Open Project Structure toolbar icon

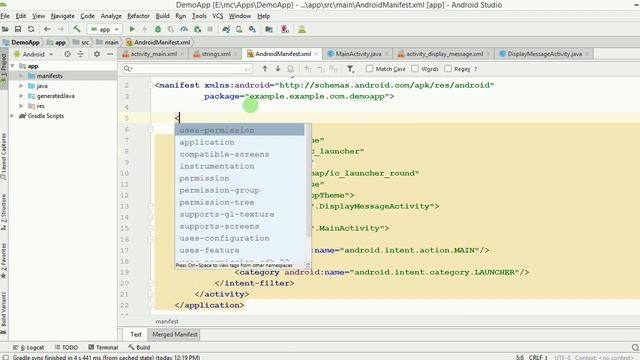pos(269,29)
